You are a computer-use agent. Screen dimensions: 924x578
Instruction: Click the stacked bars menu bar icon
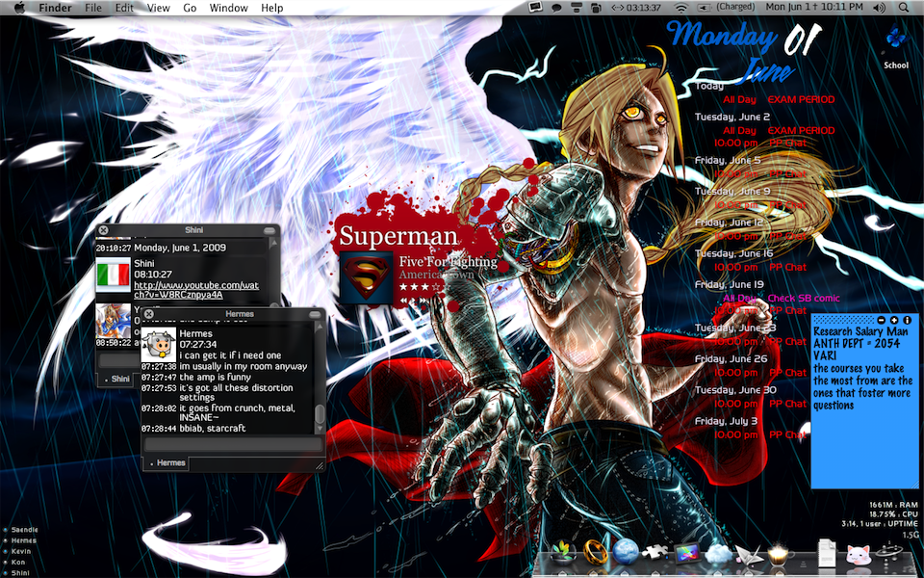pos(577,8)
